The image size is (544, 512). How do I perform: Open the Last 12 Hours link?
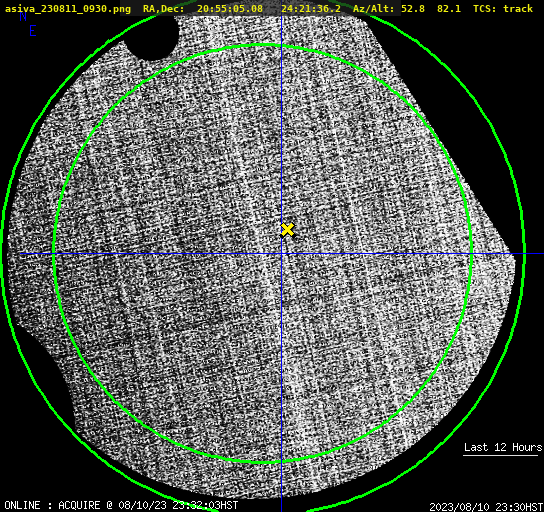pos(503,447)
